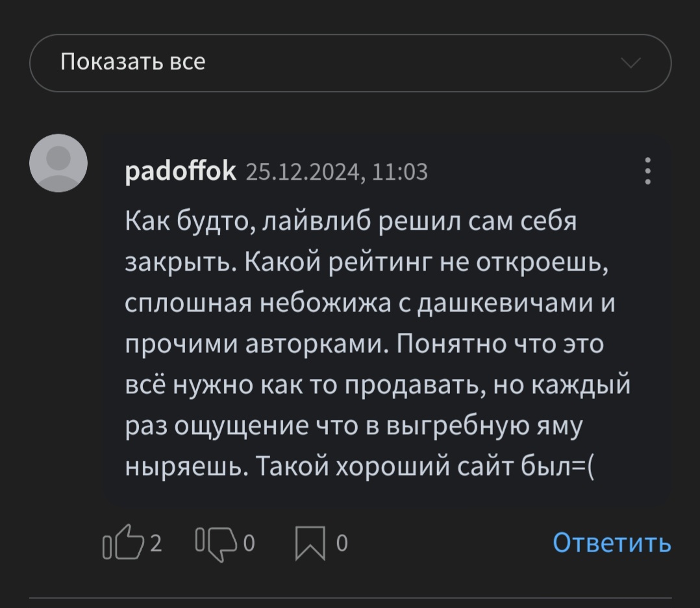Click the dislike counter showing 0
The height and width of the screenshot is (608, 700).
click(249, 543)
